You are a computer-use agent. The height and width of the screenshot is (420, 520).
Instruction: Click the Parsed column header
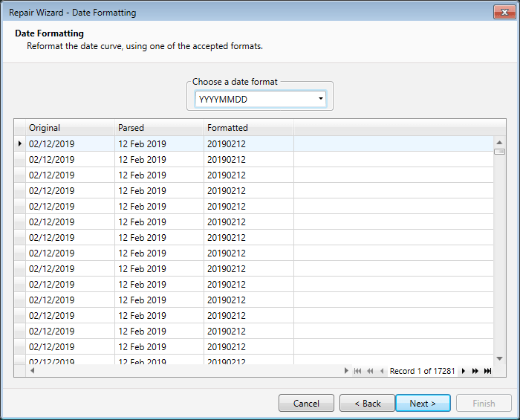point(159,128)
